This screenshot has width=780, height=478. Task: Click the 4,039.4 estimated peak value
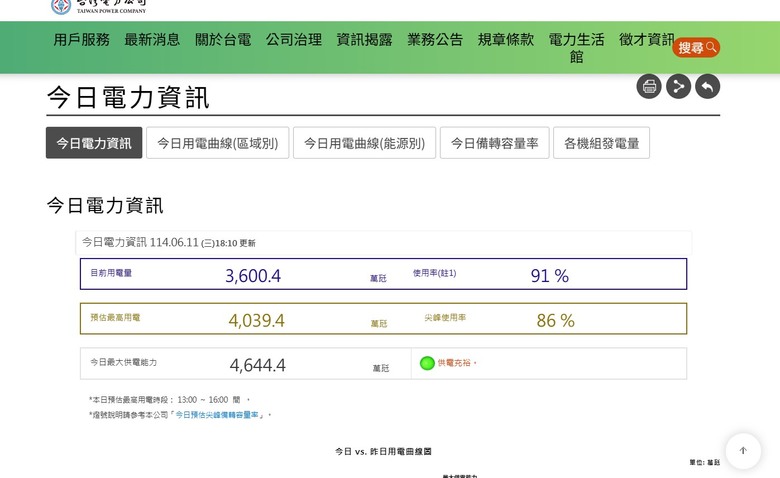tap(256, 320)
